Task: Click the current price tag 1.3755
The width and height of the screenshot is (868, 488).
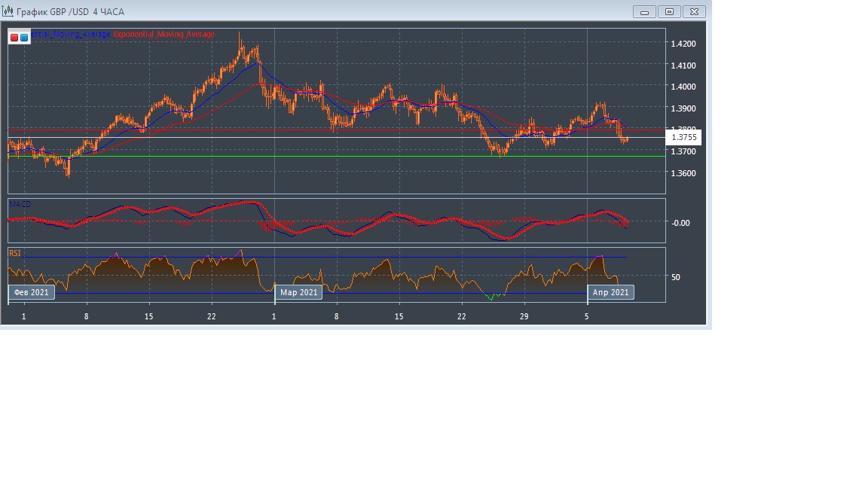Action: (684, 137)
